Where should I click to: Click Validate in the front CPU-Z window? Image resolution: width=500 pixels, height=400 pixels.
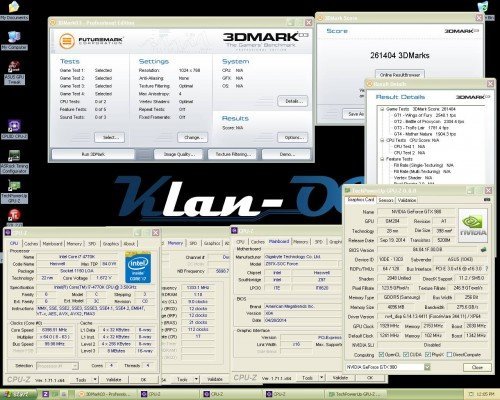tap(113, 379)
